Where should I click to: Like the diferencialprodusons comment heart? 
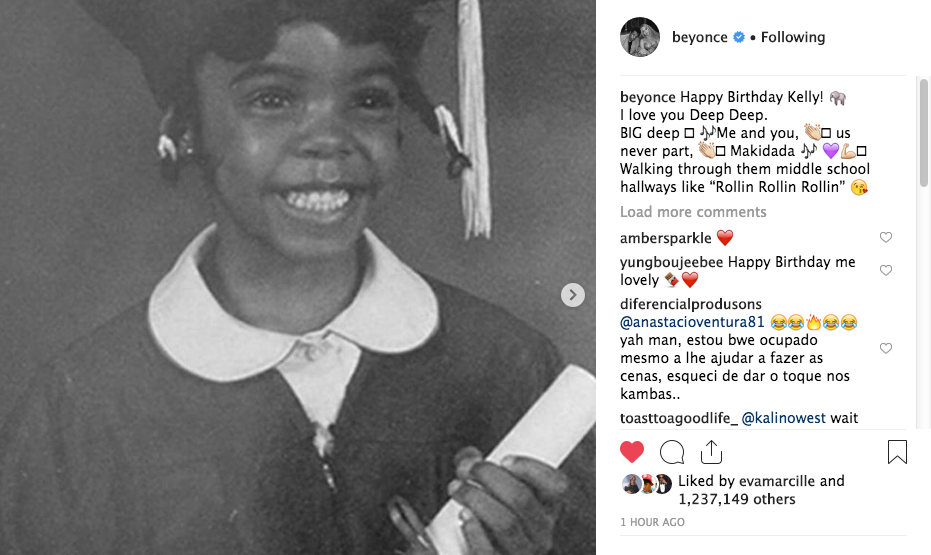tap(886, 348)
